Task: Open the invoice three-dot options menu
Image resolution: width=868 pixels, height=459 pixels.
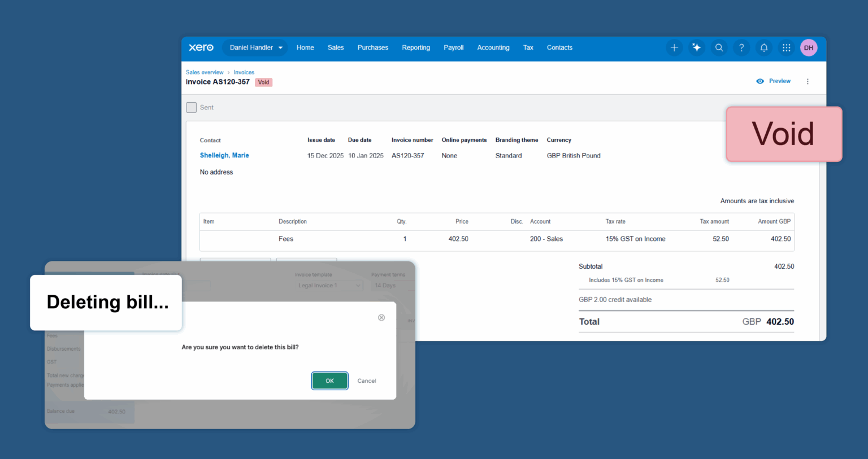Action: pos(808,81)
